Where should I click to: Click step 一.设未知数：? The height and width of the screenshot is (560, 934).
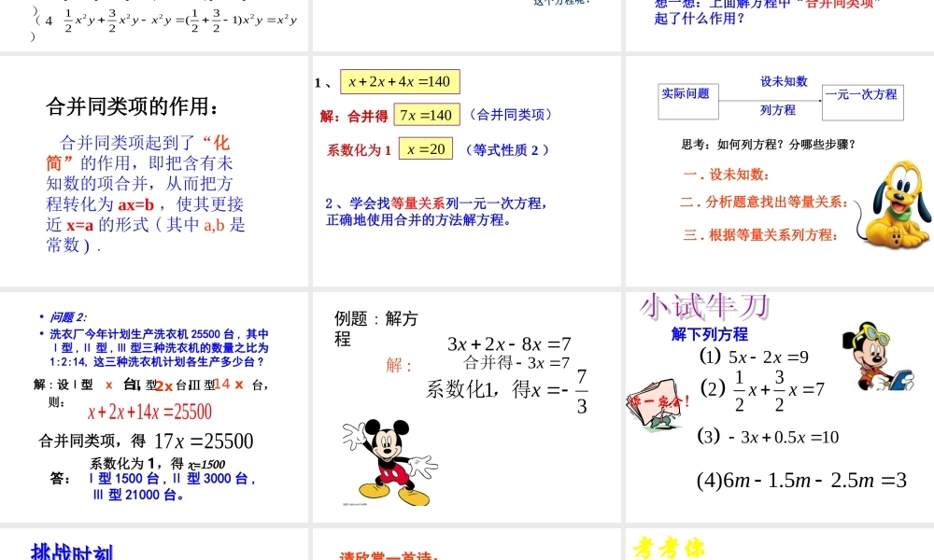(726, 175)
